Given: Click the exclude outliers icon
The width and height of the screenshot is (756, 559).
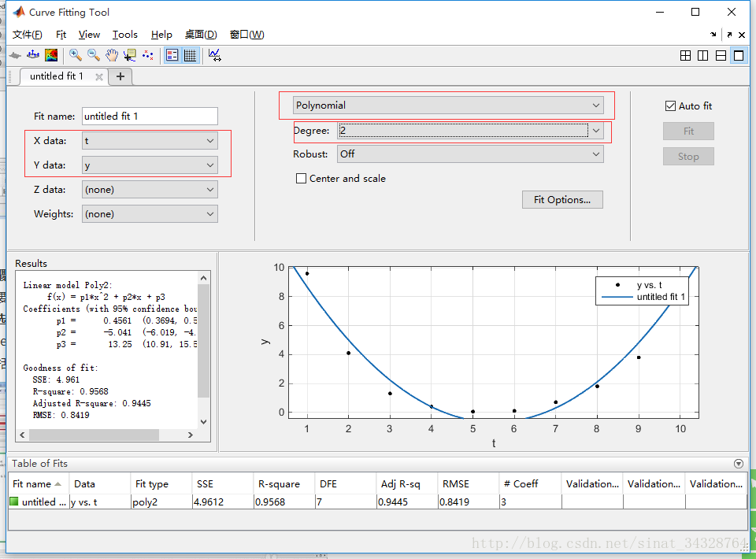Looking at the screenshot, I should click(147, 55).
